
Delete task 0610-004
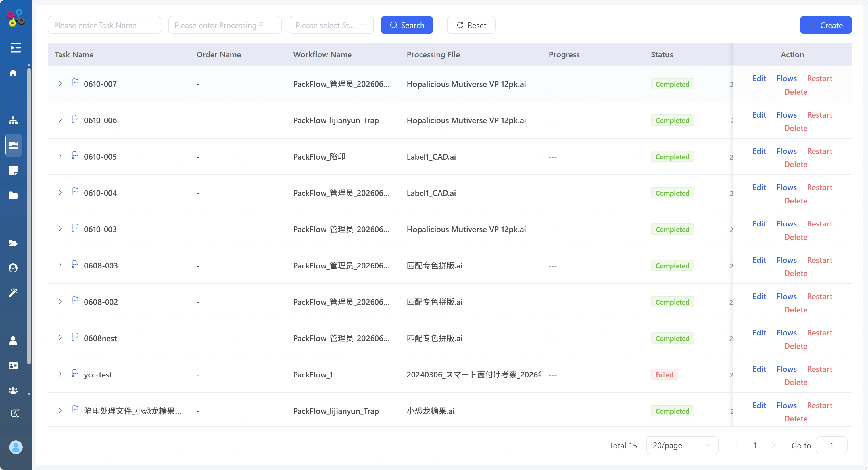point(796,201)
